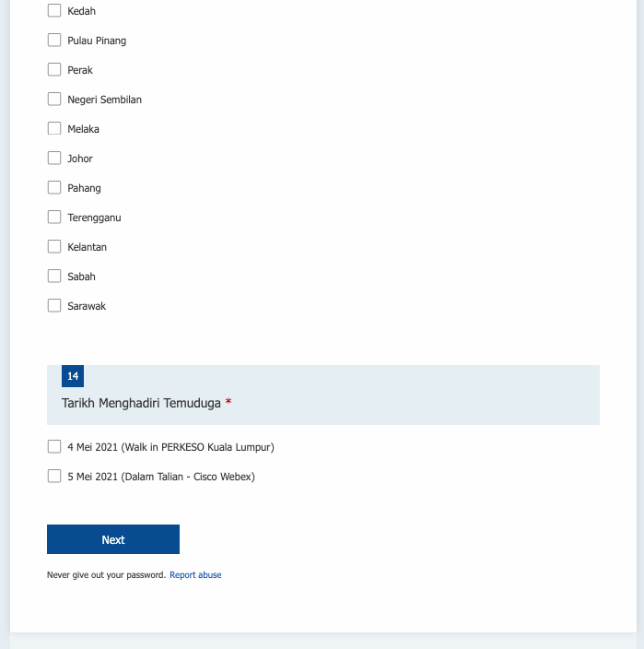
Task: Select the Pulau Pinang checkbox
Action: [54, 41]
